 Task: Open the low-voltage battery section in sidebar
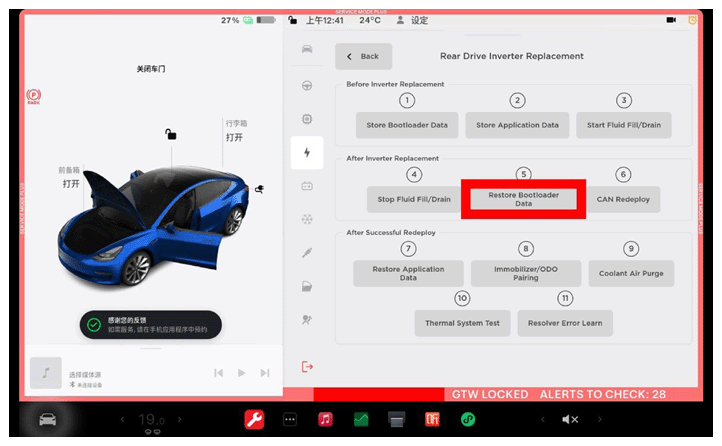[x=307, y=186]
